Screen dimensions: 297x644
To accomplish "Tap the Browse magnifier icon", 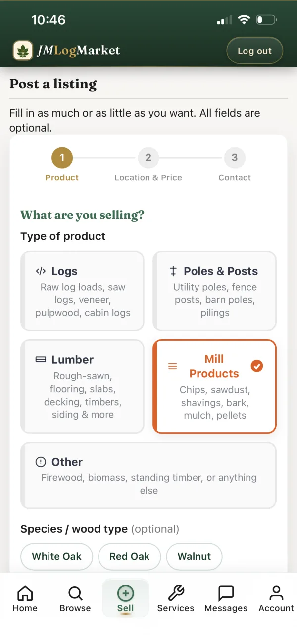I will (x=75, y=593).
